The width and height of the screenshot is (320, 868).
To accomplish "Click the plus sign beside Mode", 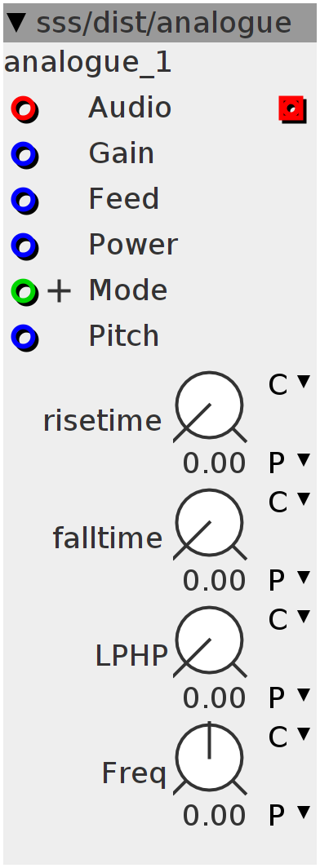I will coord(60,292).
